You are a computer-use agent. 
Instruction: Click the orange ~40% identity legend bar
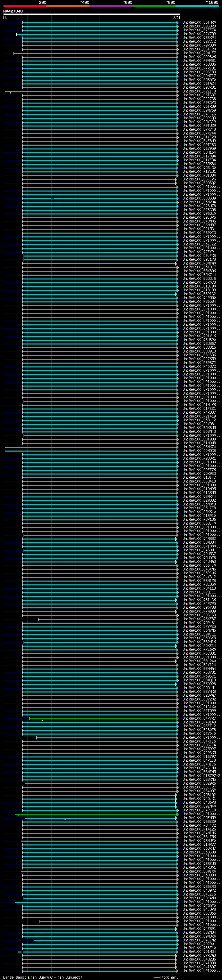point(68,6)
